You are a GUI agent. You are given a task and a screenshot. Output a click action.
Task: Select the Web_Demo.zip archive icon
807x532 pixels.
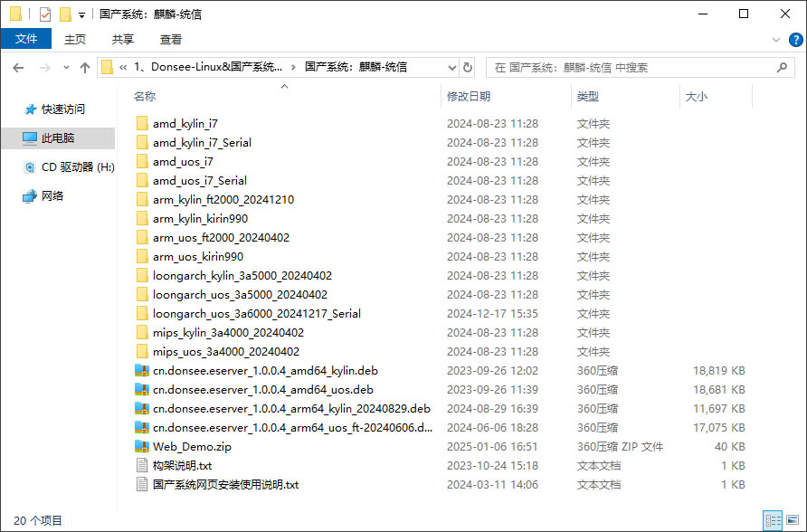click(x=142, y=447)
